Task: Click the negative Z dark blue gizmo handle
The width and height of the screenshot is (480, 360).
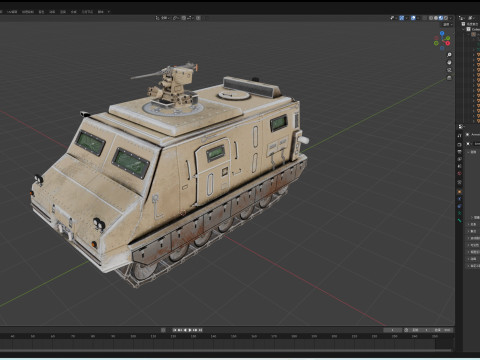Action: (x=442, y=48)
